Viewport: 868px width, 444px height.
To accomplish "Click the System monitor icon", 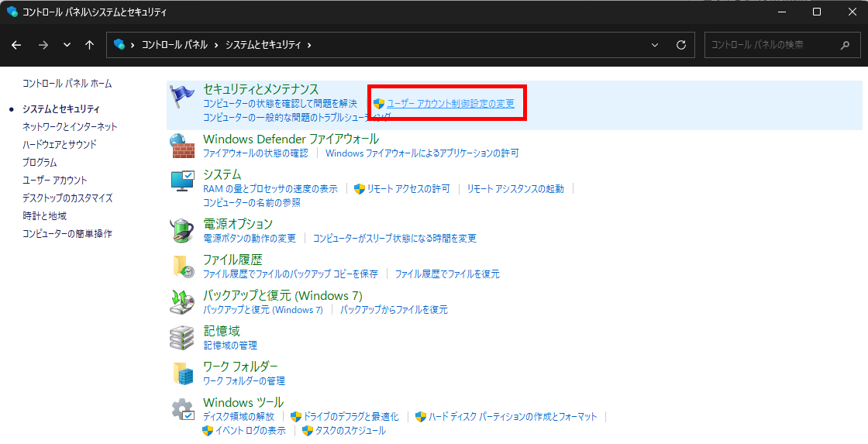I will [182, 181].
